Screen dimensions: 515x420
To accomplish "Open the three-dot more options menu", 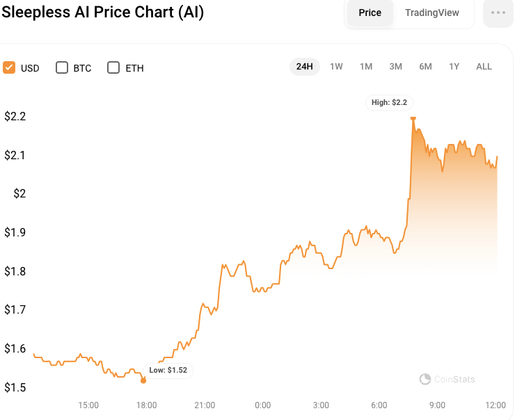I will click(498, 13).
